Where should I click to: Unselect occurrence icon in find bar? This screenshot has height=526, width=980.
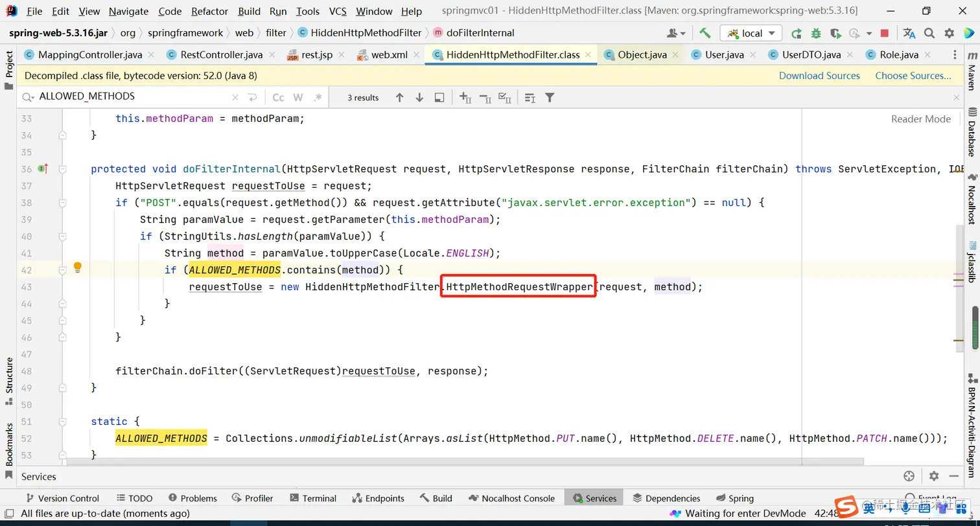click(485, 97)
